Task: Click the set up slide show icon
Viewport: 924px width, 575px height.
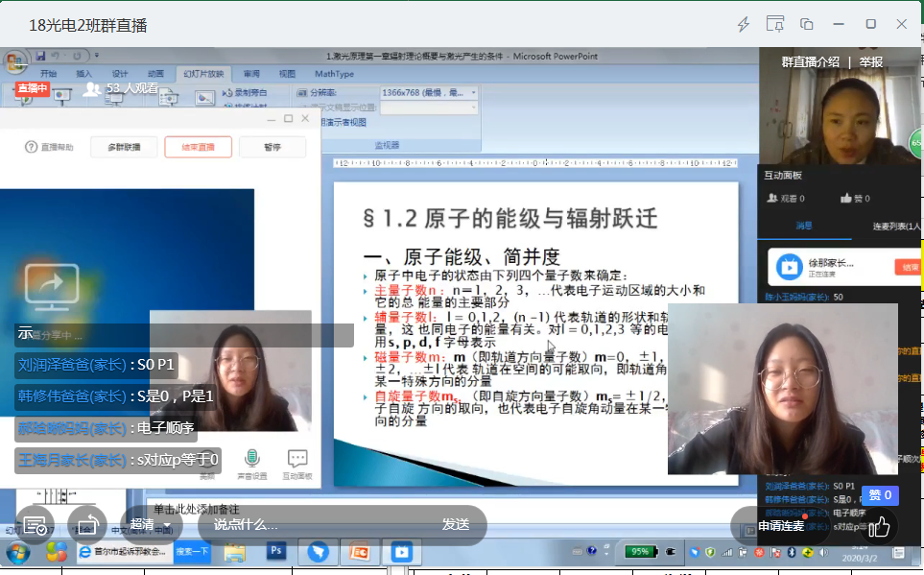Action: 168,98
